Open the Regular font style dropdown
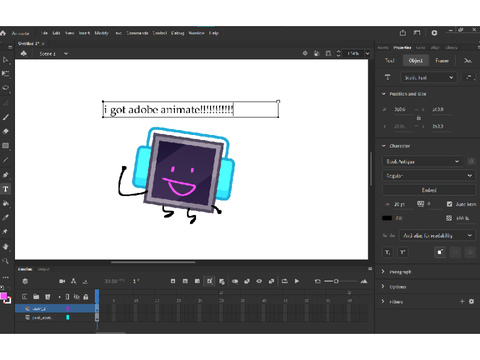 429,175
